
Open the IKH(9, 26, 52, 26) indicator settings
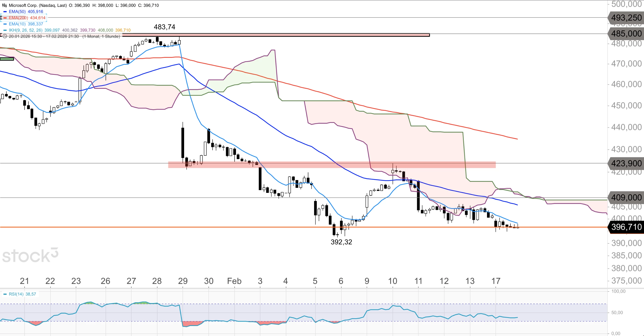pos(25,30)
